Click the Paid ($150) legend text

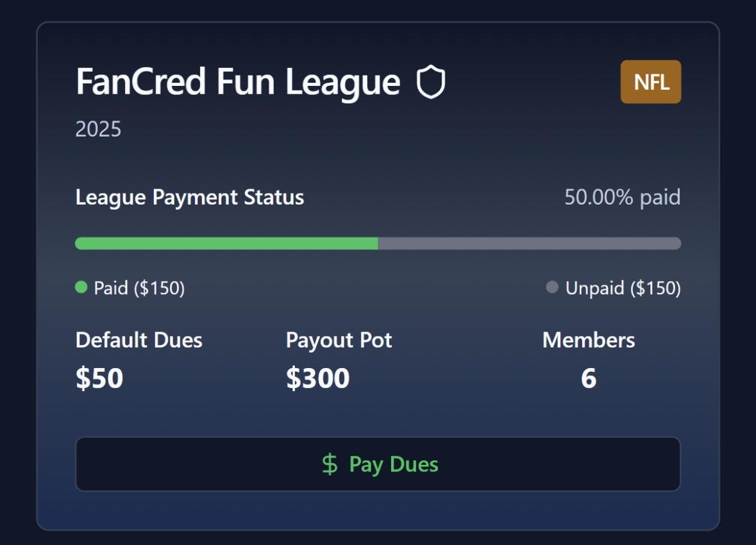pyautogui.click(x=139, y=288)
